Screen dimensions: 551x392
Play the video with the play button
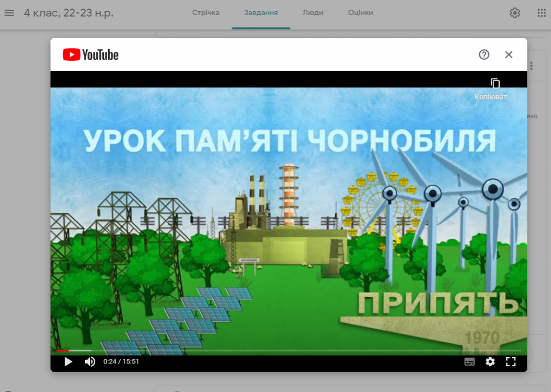click(x=68, y=362)
